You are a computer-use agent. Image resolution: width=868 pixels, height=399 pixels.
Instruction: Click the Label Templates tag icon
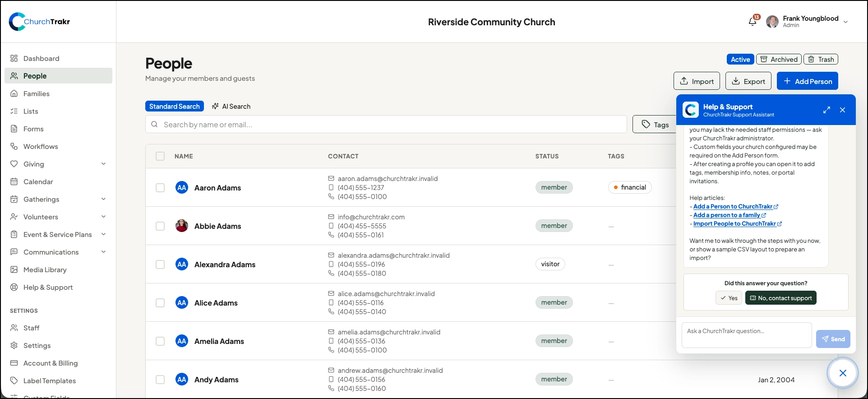coord(14,380)
